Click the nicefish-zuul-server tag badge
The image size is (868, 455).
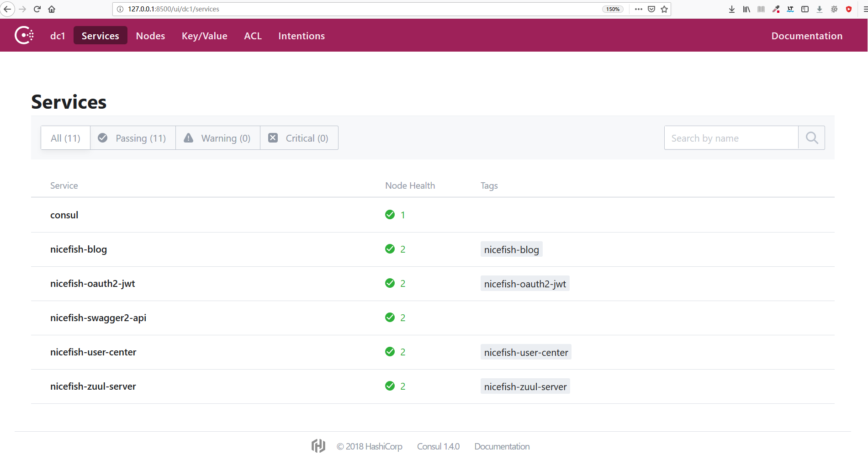(525, 386)
